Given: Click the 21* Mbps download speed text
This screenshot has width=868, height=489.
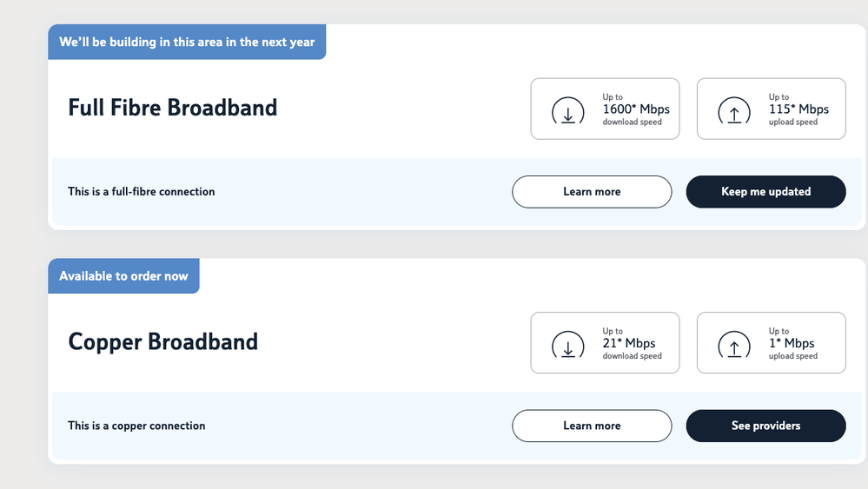Looking at the screenshot, I should (x=629, y=343).
